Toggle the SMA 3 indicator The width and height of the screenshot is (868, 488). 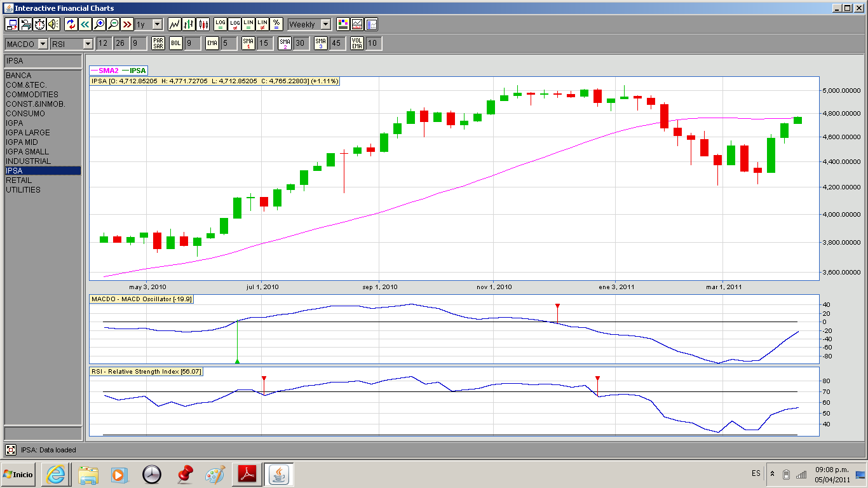click(x=322, y=43)
